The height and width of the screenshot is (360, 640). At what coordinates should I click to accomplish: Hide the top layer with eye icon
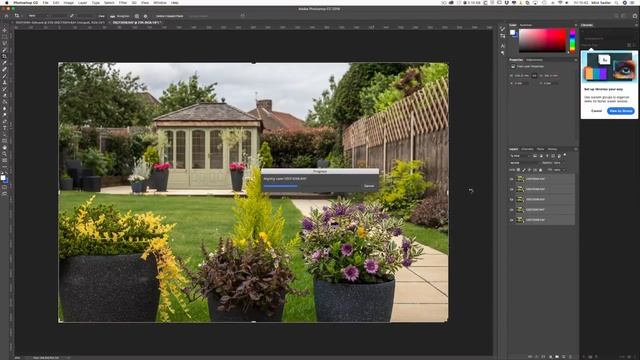click(x=511, y=179)
